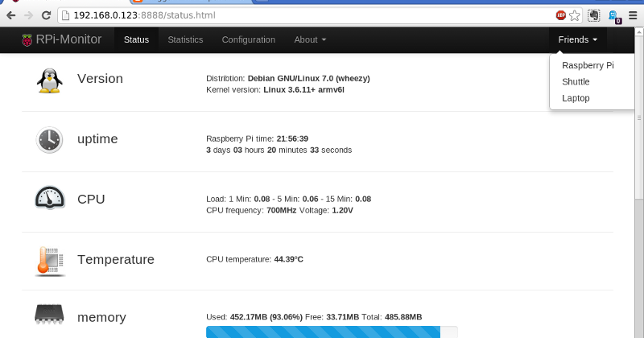Click the CPU section heading
Screen dimensions: 644x338
click(x=91, y=200)
